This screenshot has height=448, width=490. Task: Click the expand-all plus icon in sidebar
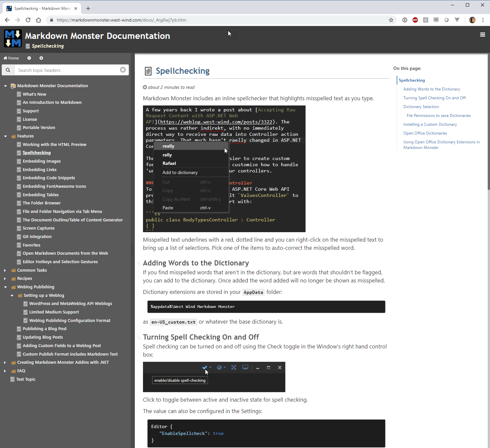[x=41, y=58]
